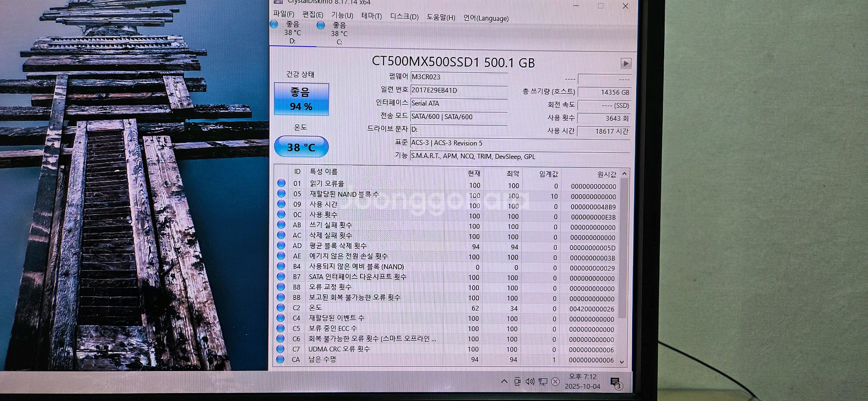Click the 특성 이름 column header
868x401 pixels.
coord(324,172)
